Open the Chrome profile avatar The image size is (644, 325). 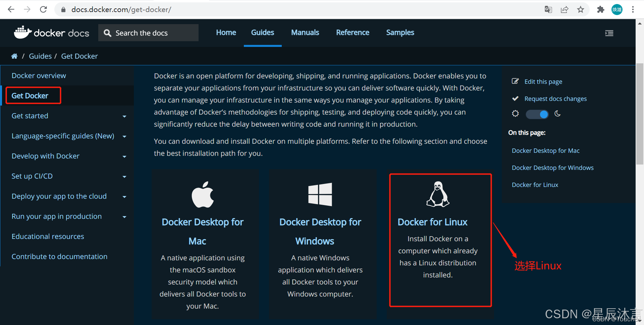[617, 9]
